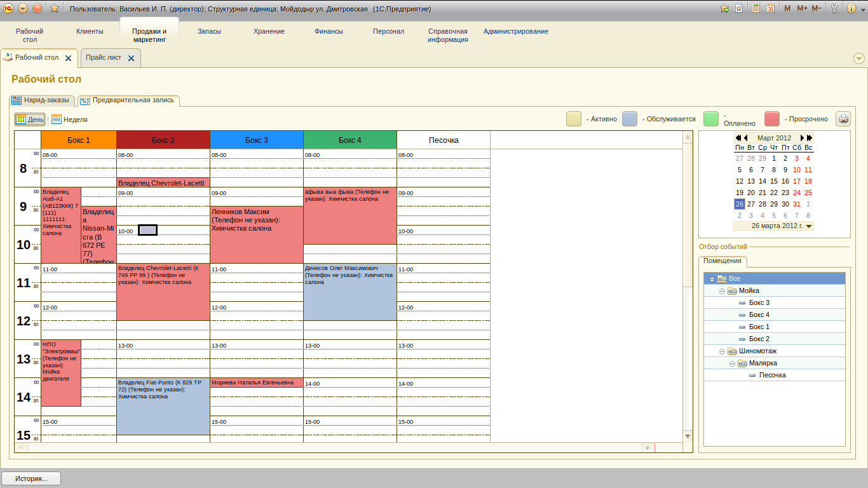Open the calculator icon in top toolbar

pos(756,8)
